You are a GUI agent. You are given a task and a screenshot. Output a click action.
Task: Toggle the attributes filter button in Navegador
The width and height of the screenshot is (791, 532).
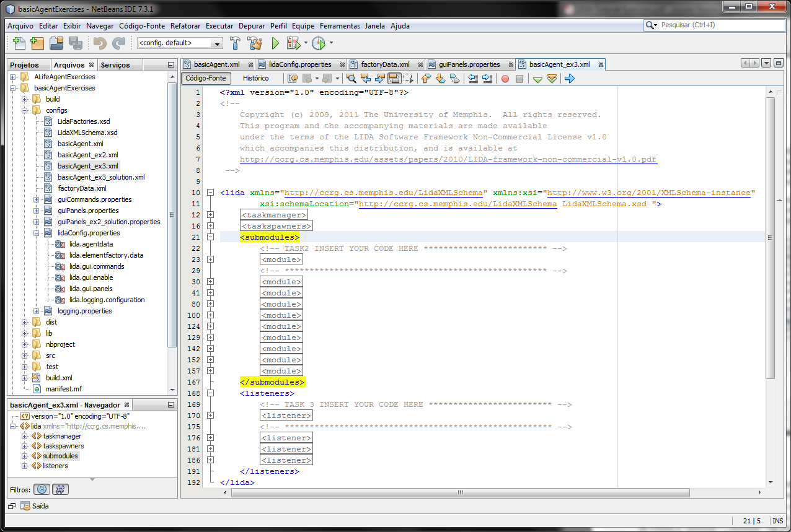coord(42,489)
